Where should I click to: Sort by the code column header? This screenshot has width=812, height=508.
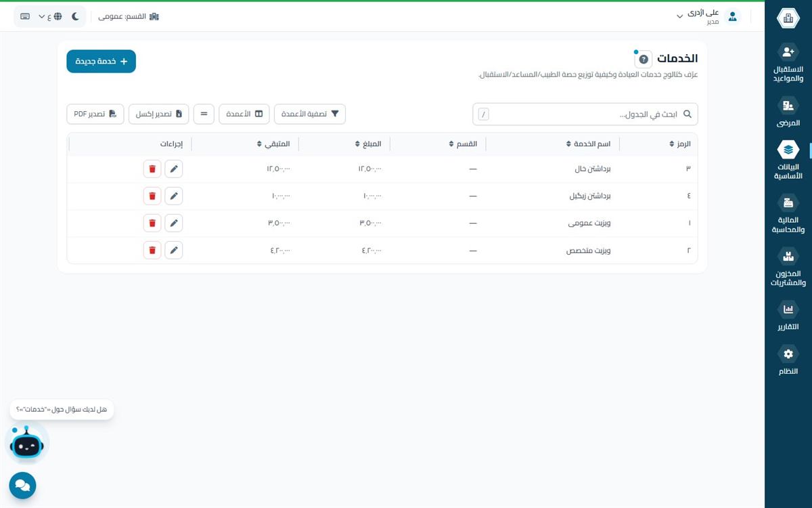click(679, 144)
